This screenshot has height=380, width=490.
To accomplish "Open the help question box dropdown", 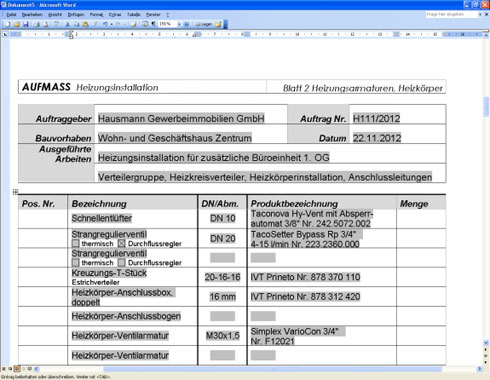I will (480, 15).
